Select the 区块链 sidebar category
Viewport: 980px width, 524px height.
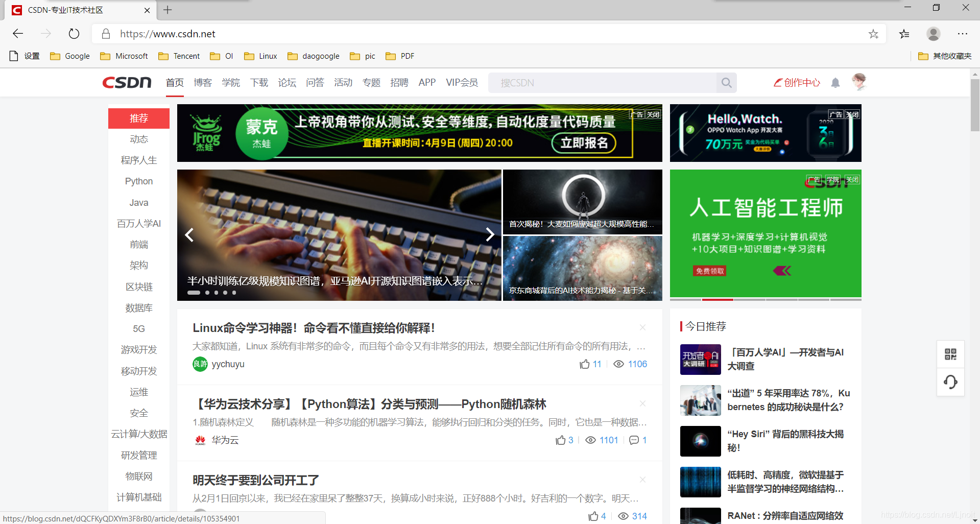click(139, 287)
